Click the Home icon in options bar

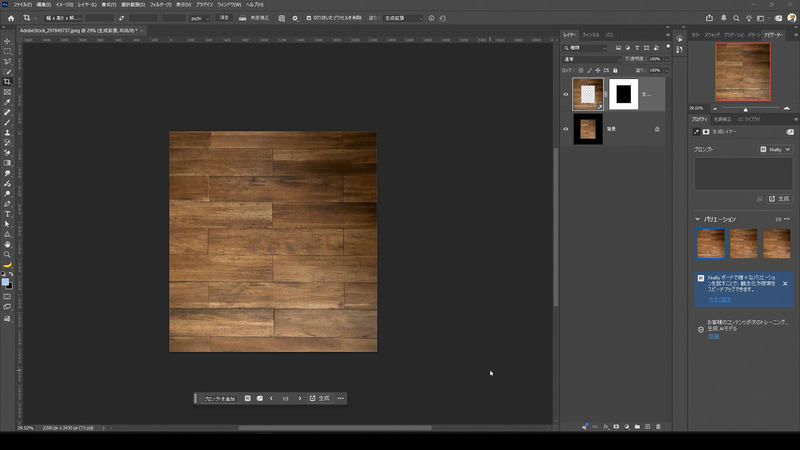(x=11, y=18)
